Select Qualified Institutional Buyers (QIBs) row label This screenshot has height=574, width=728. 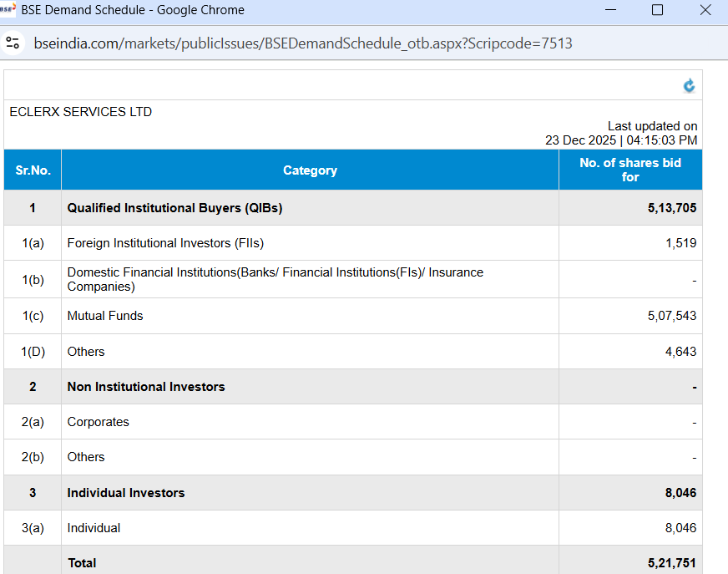[174, 208]
